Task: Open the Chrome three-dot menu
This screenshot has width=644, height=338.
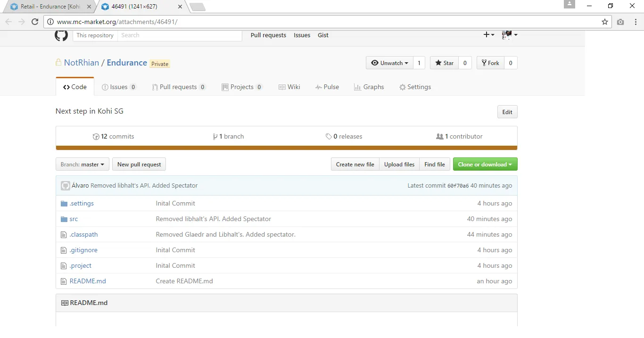Action: pyautogui.click(x=635, y=22)
